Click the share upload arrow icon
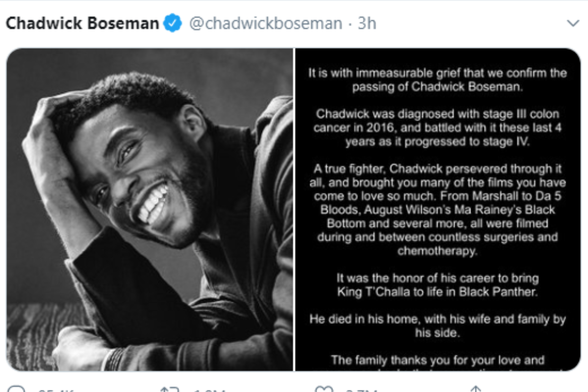This screenshot has width=588, height=392. [x=476, y=389]
